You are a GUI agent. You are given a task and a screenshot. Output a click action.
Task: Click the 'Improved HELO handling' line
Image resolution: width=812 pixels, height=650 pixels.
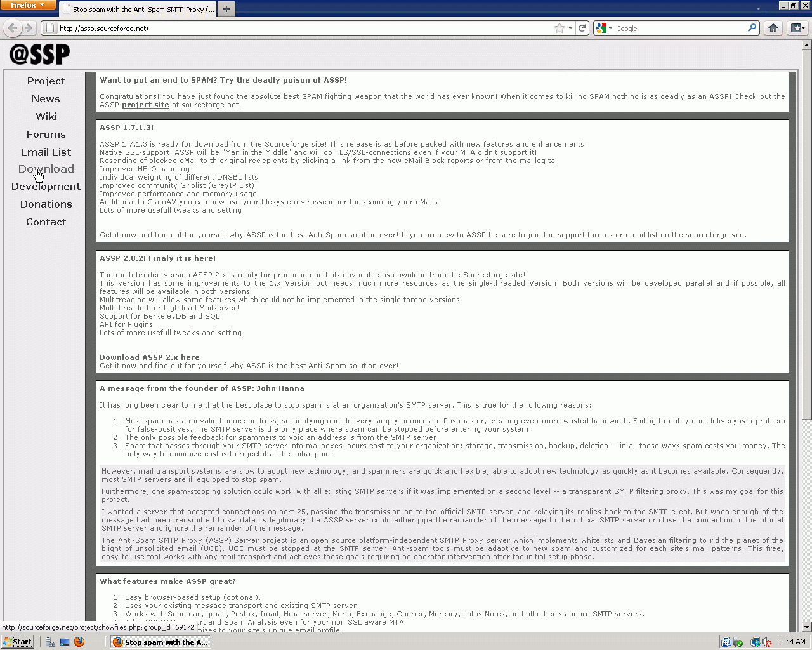pos(145,169)
